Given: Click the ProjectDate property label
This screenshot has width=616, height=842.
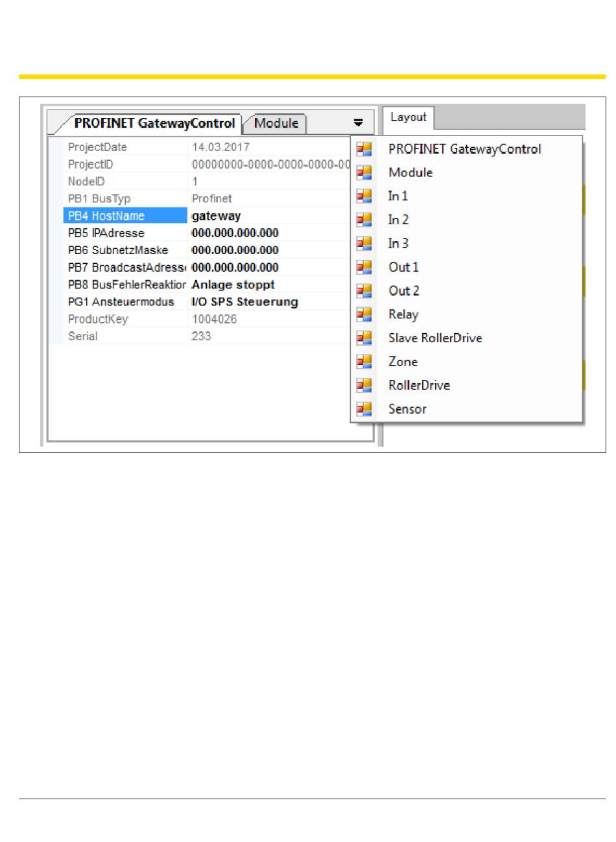Looking at the screenshot, I should [x=97, y=147].
